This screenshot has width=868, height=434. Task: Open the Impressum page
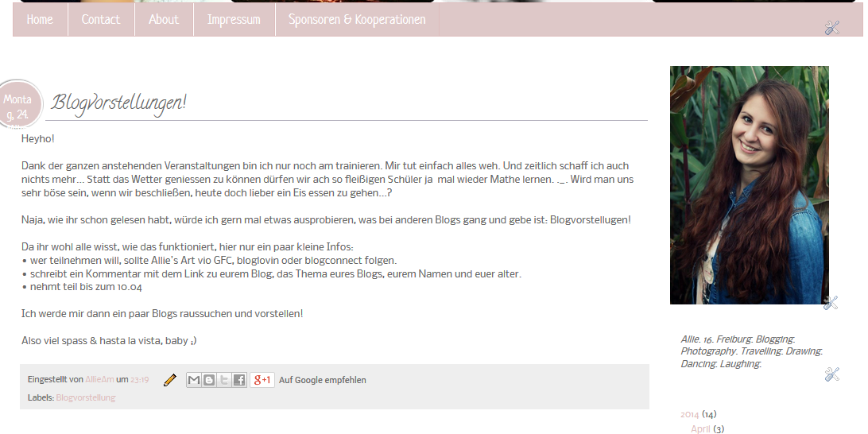[234, 19]
